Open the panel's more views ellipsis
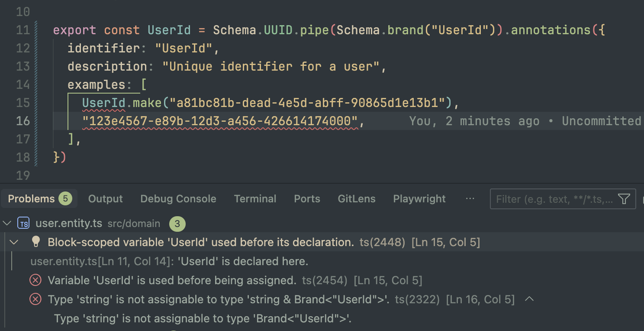The image size is (644, 331). click(470, 199)
